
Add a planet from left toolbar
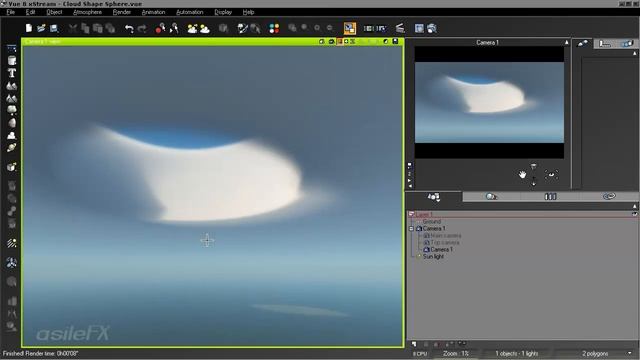(11, 147)
